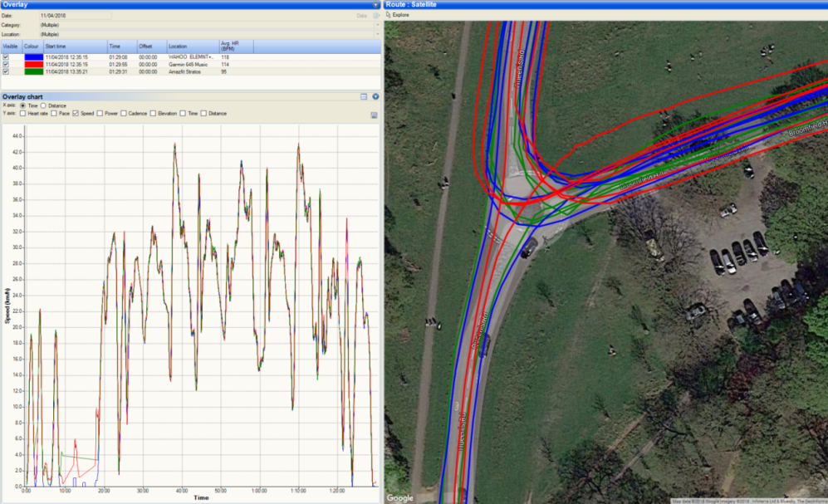
Task: Click the blue colour swatch
Action: 32,56
